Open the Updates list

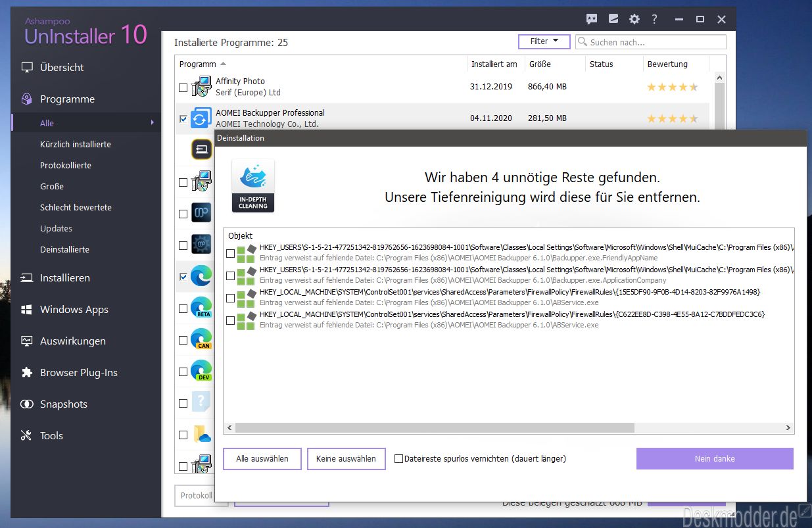click(56, 228)
